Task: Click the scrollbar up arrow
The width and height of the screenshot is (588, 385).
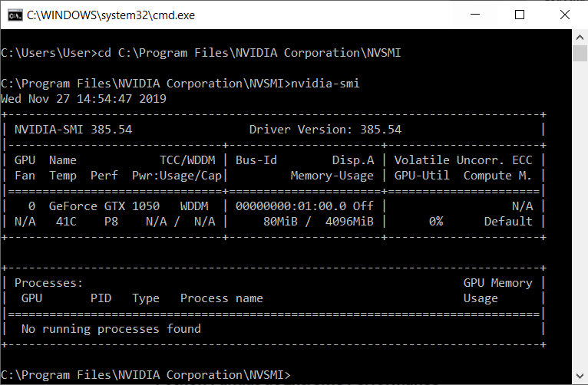Action: (580, 37)
